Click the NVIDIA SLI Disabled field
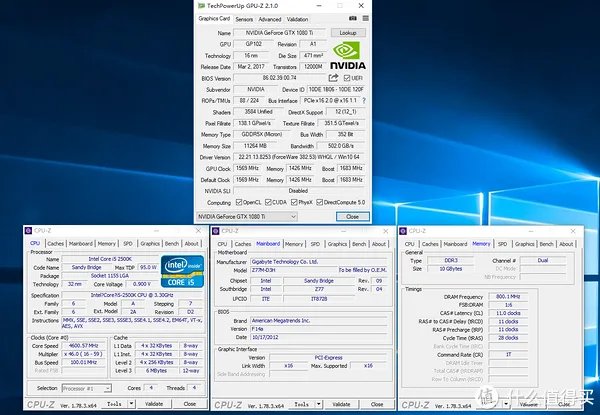Image resolution: width=600 pixels, height=415 pixels. [x=299, y=190]
